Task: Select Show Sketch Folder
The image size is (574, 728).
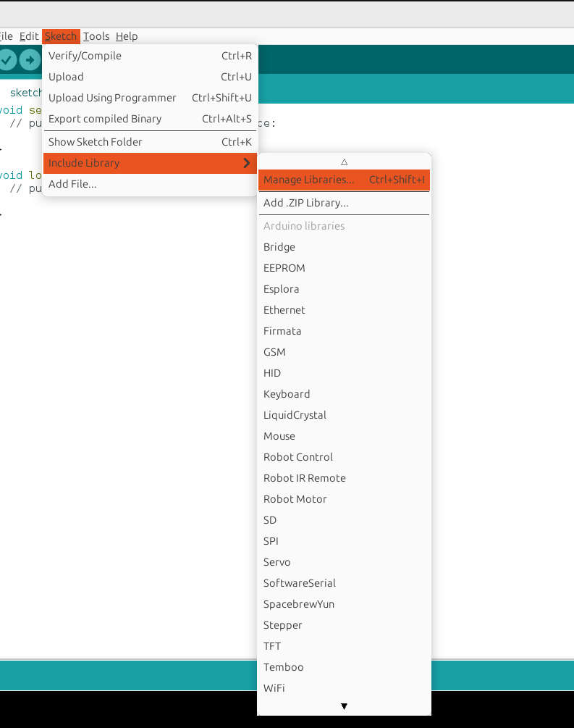Action: point(150,142)
